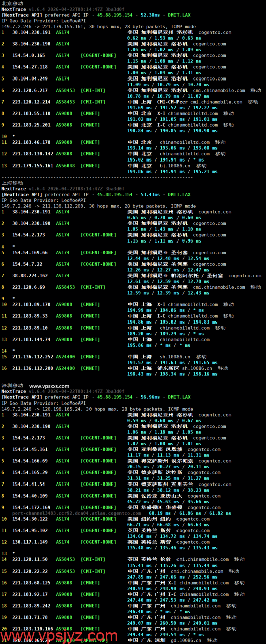The image size is (266, 644).
Task: Select hop IP 154.54.172.169
Action: [x=31, y=508]
